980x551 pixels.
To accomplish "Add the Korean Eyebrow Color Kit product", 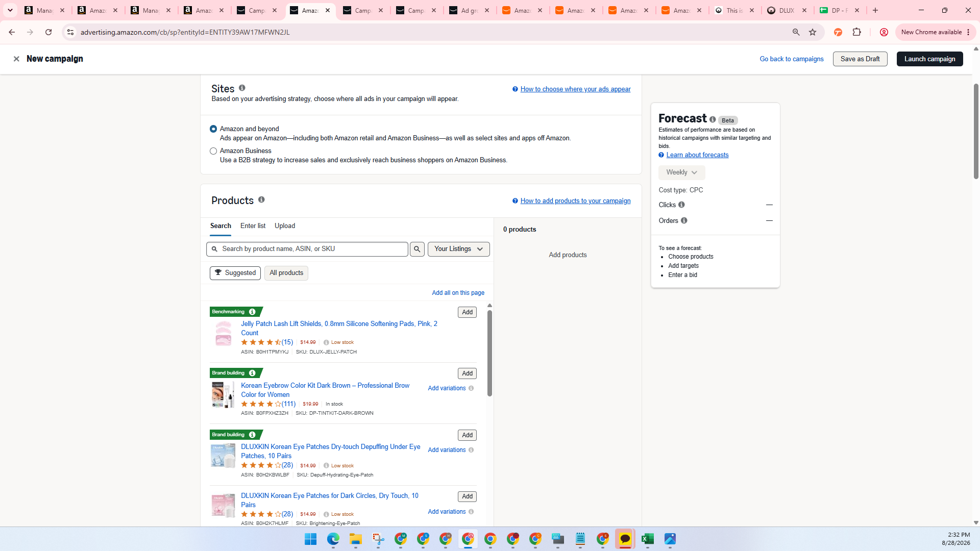I will coord(467,373).
